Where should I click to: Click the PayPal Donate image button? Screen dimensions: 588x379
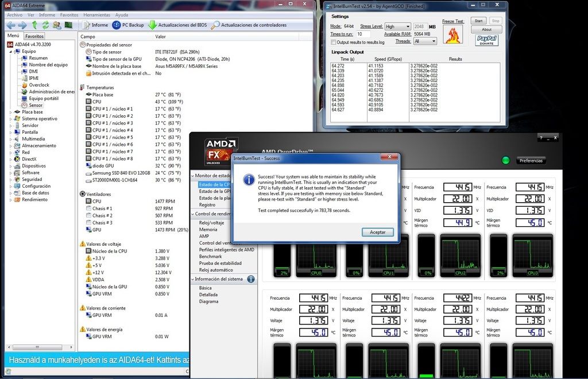point(487,40)
